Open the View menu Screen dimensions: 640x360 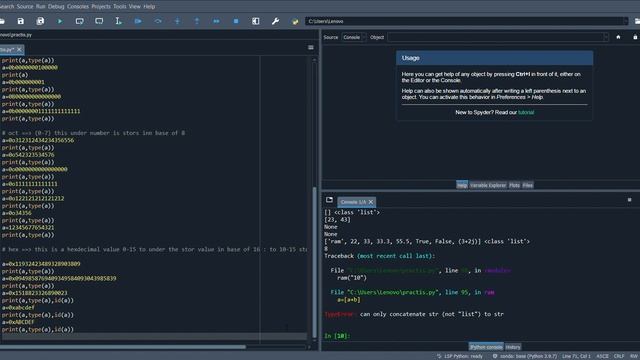[x=135, y=7]
